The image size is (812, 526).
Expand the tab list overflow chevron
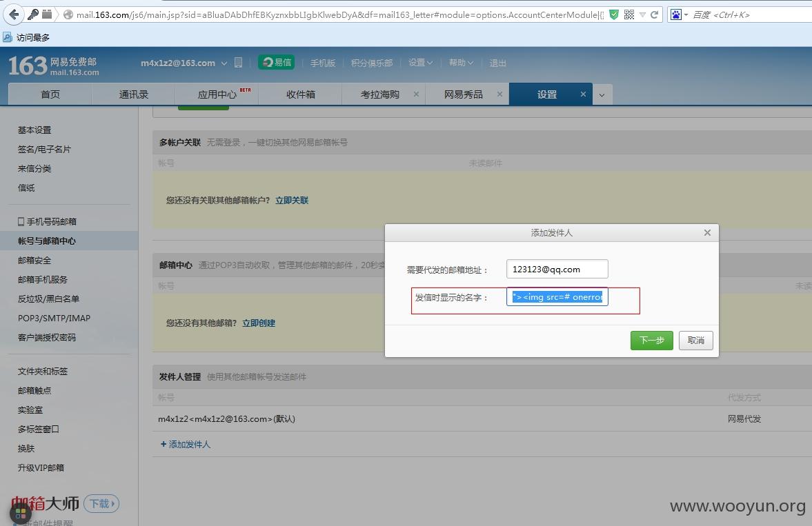pos(602,94)
